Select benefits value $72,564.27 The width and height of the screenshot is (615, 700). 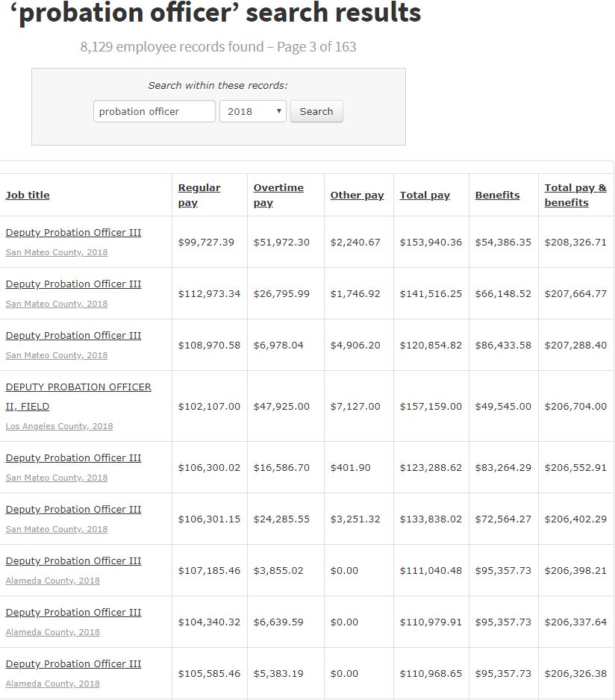click(x=503, y=519)
